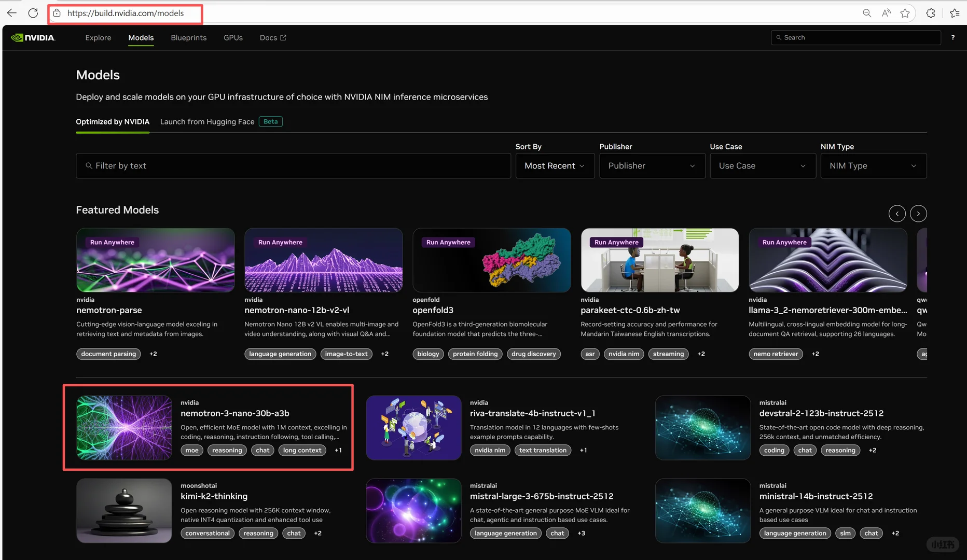Expand the NIM Type dropdown
967x560 pixels.
pyautogui.click(x=873, y=165)
